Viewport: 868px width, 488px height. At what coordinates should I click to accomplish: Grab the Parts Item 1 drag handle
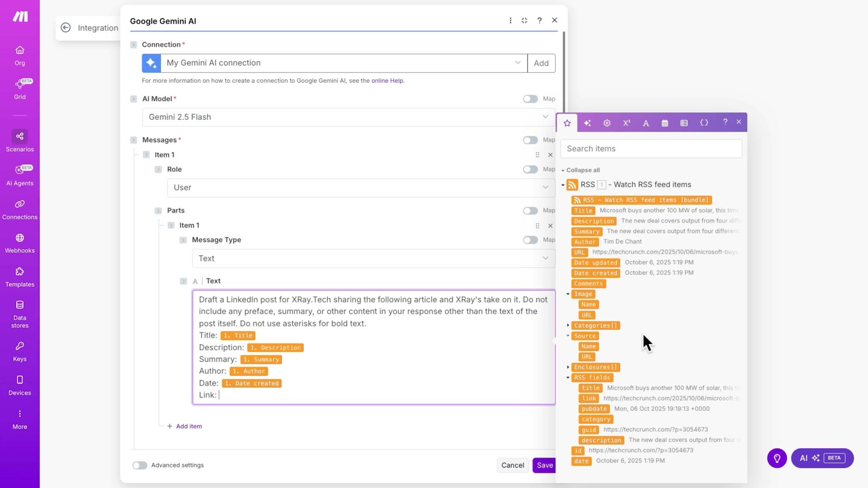[x=538, y=225]
